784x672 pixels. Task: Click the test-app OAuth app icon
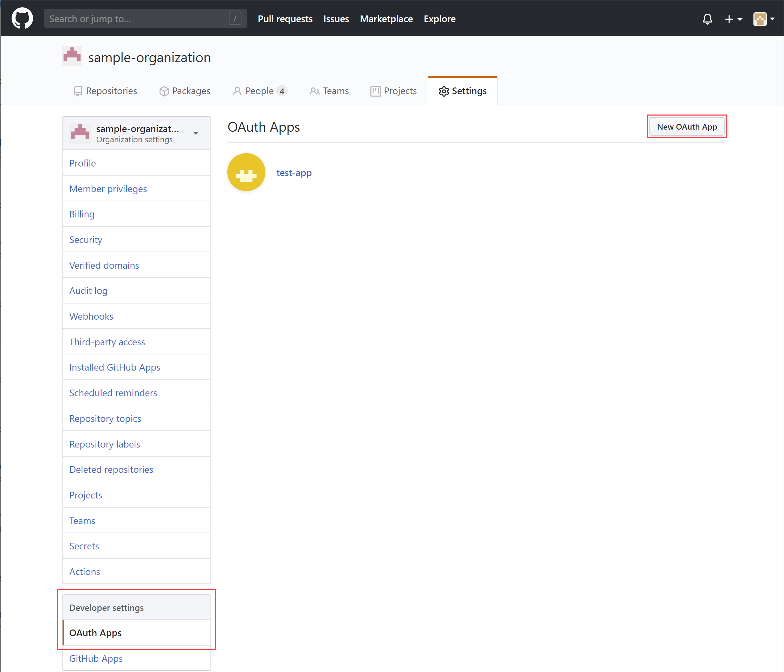pos(247,172)
